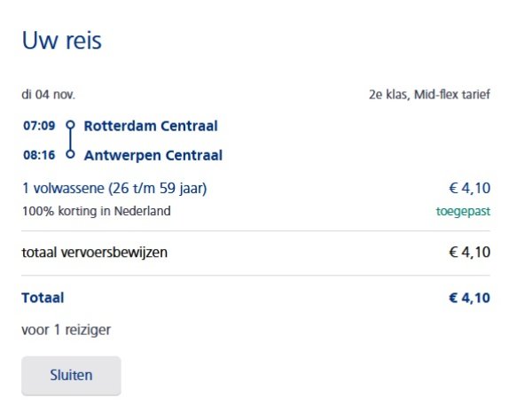Click the Antwerpen Centraal station name
The width and height of the screenshot is (532, 413).
click(153, 155)
